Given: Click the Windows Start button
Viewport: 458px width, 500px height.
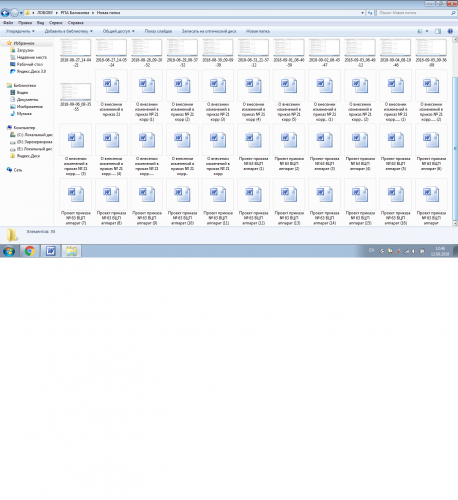Looking at the screenshot, I should 9,251.
